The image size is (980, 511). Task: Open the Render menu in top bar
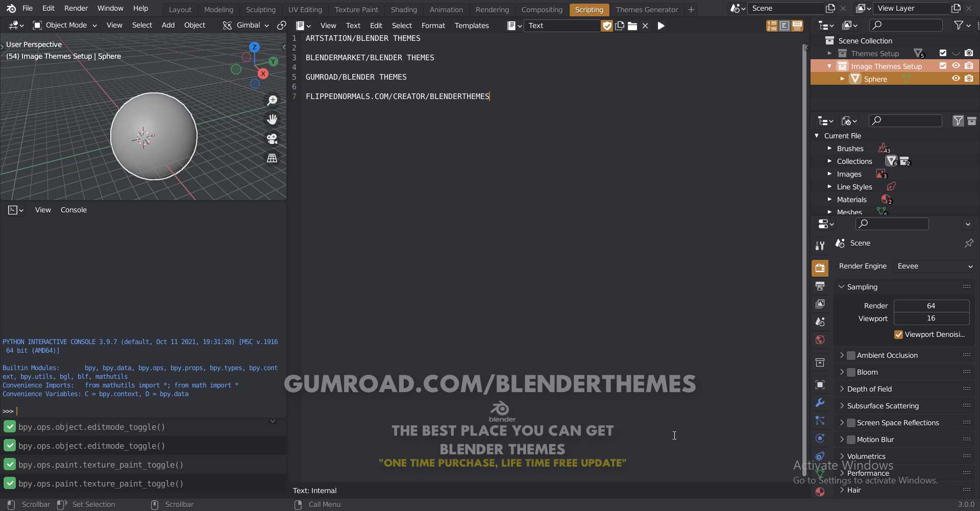click(x=76, y=8)
